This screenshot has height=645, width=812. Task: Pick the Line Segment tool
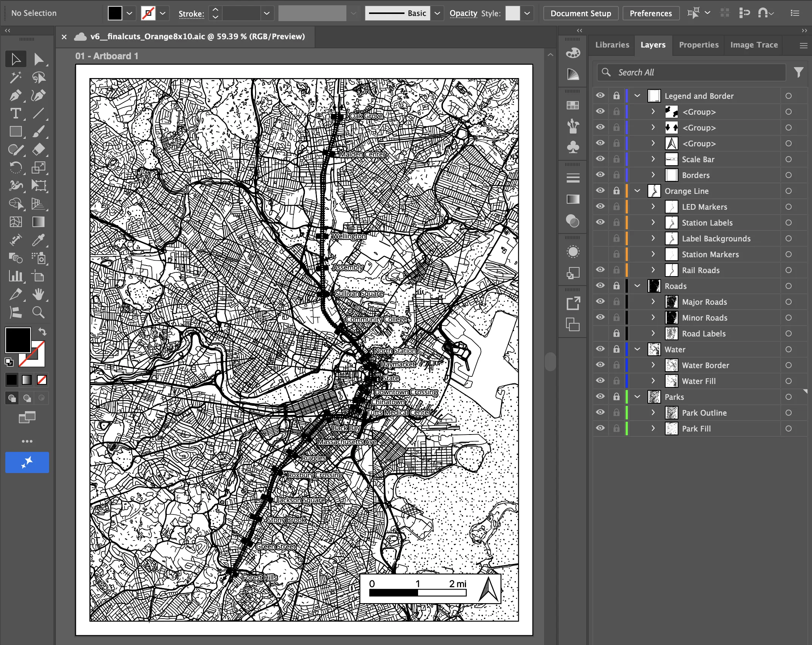point(38,113)
